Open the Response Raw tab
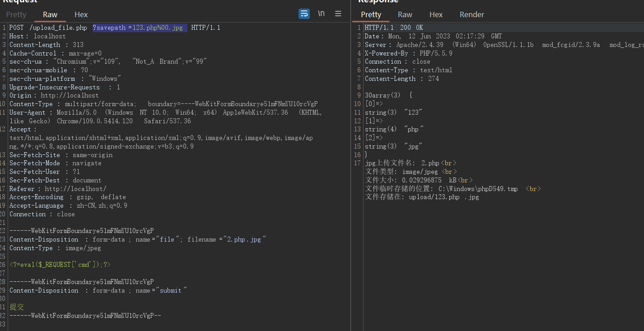Viewport: 644px width, 331px height. 405,14
